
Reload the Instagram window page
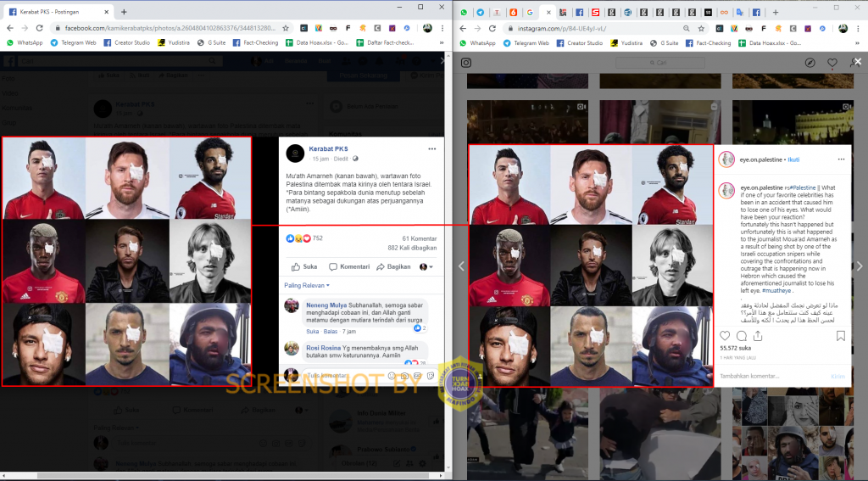tap(492, 28)
